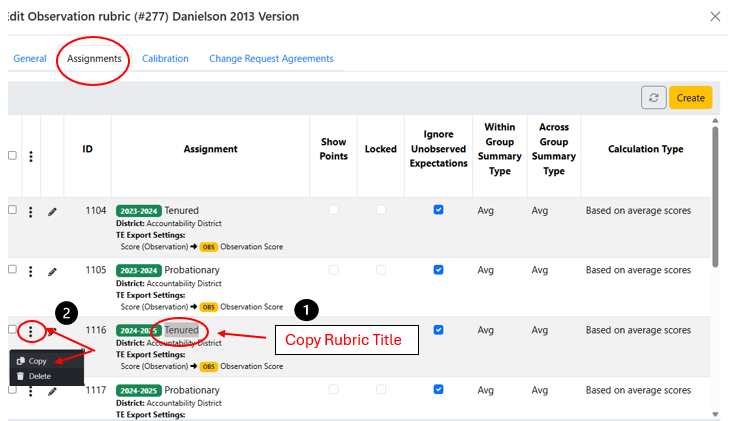Screen dimensions: 734x421
Task: Click the table's vertical scrollbar thumb
Action: [715, 197]
